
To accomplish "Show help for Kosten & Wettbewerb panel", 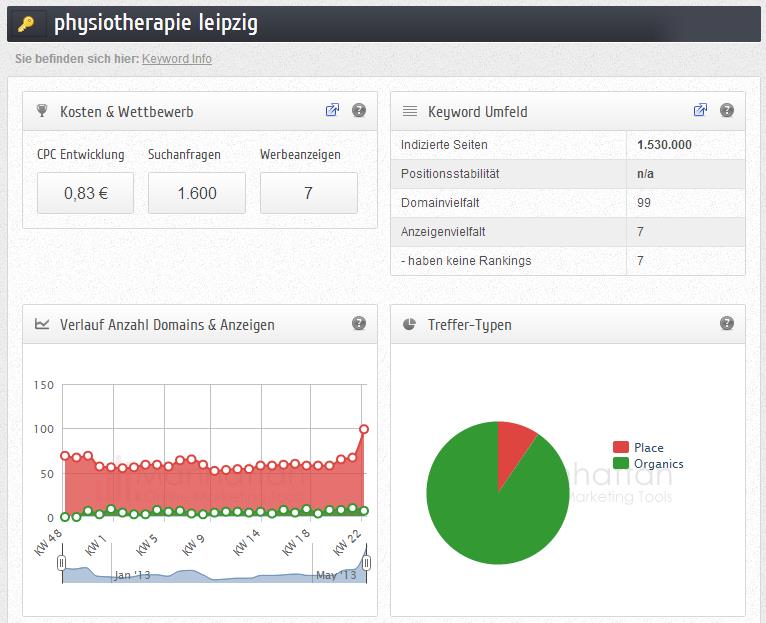I will click(359, 110).
